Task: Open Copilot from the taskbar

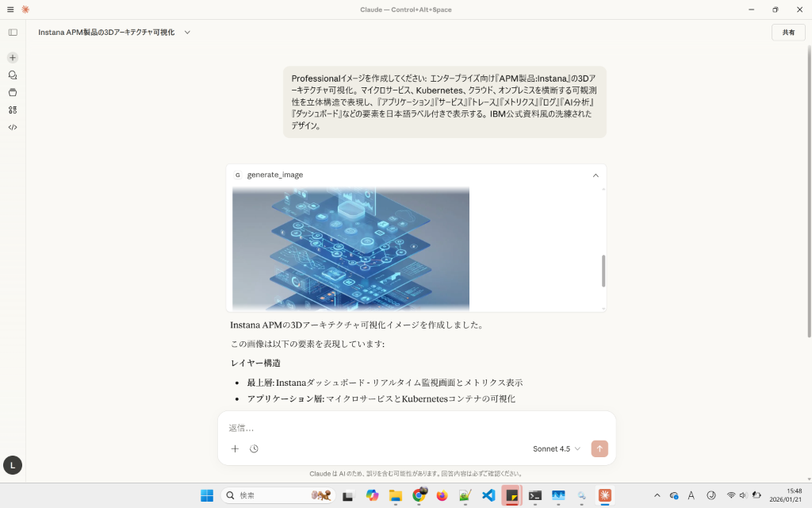Action: point(372,495)
